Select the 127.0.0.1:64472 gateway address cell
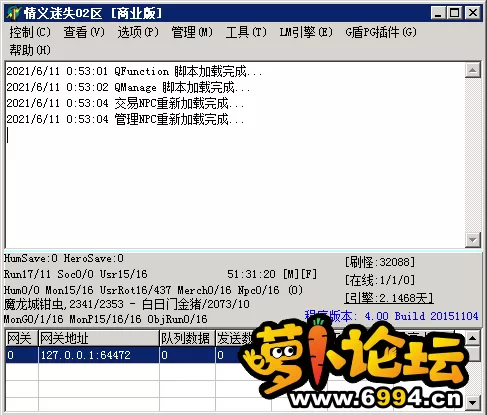 [99, 355]
